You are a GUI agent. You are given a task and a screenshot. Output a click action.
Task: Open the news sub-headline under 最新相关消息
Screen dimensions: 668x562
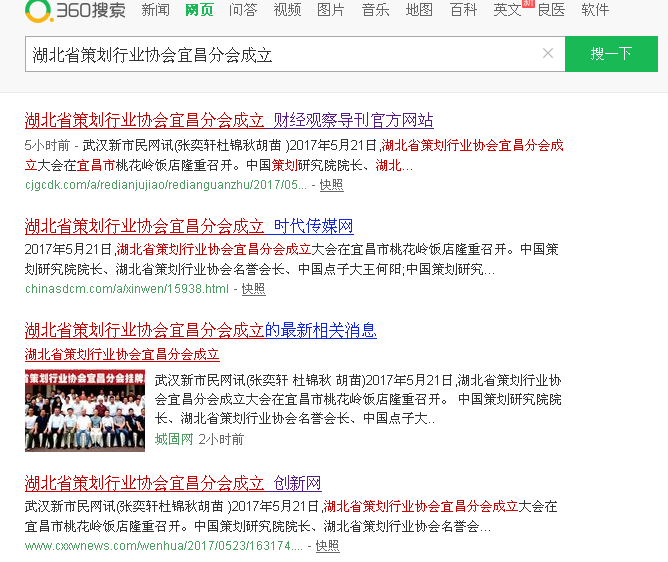click(122, 354)
